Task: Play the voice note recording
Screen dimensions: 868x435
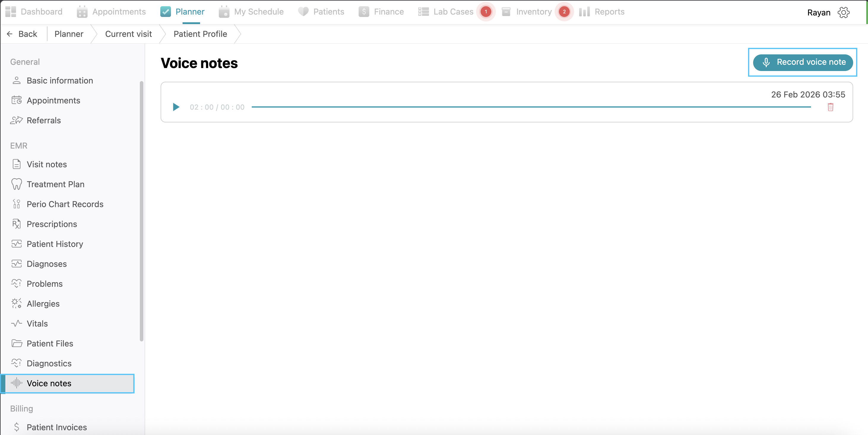Action: click(176, 107)
